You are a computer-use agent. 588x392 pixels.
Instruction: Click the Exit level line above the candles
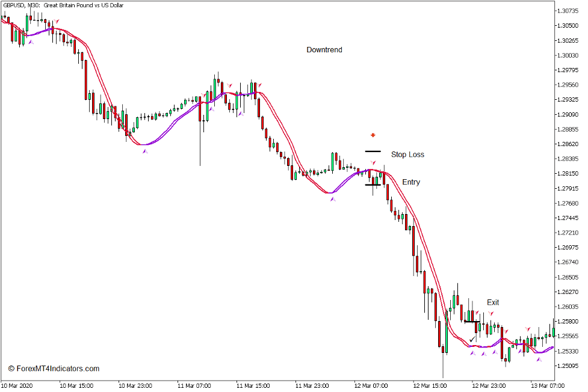coord(472,321)
